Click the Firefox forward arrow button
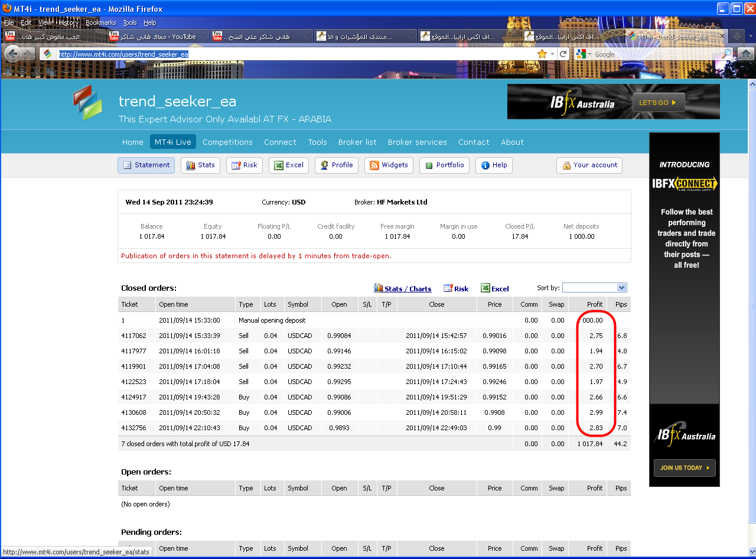The width and height of the screenshot is (756, 559). tap(28, 54)
